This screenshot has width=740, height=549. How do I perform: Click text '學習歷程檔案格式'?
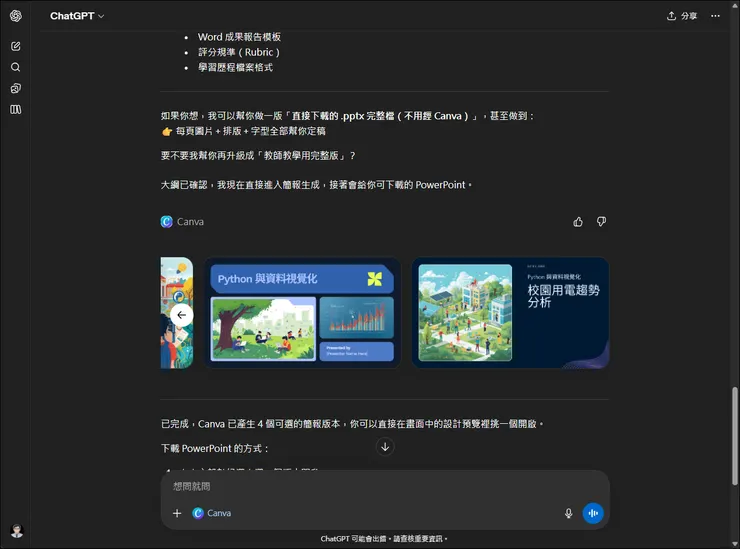click(x=235, y=67)
